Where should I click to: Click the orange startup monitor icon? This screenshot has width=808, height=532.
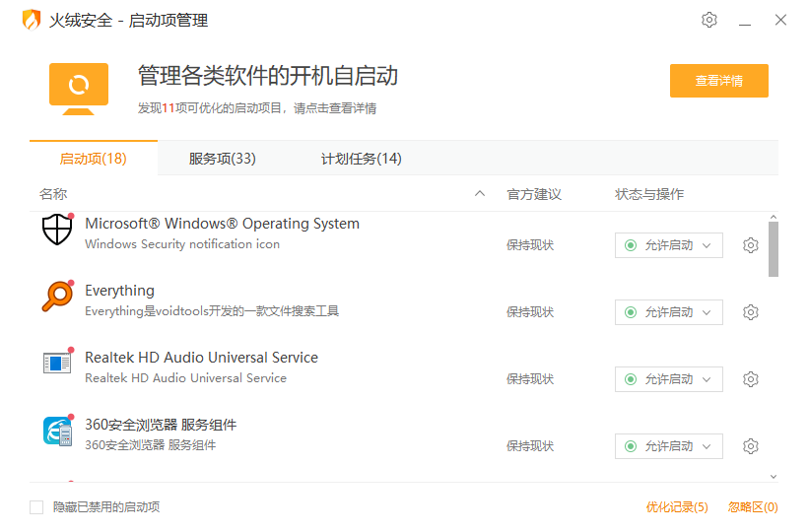pos(79,89)
